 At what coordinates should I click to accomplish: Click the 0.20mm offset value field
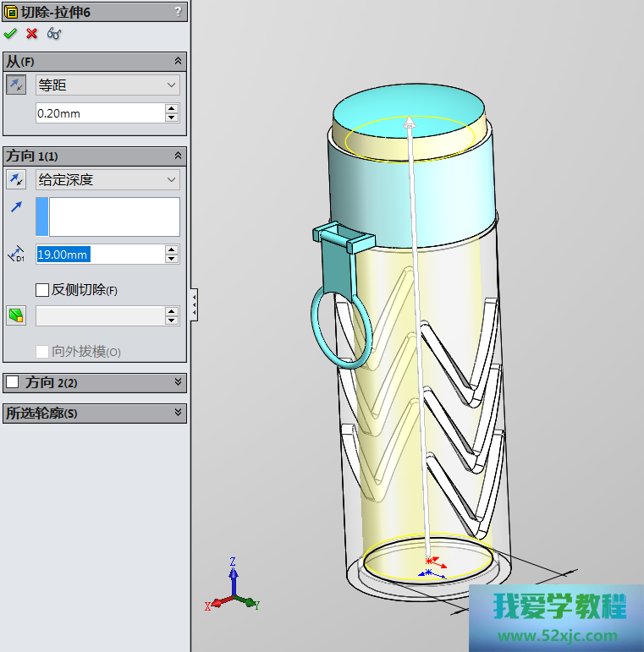99,113
